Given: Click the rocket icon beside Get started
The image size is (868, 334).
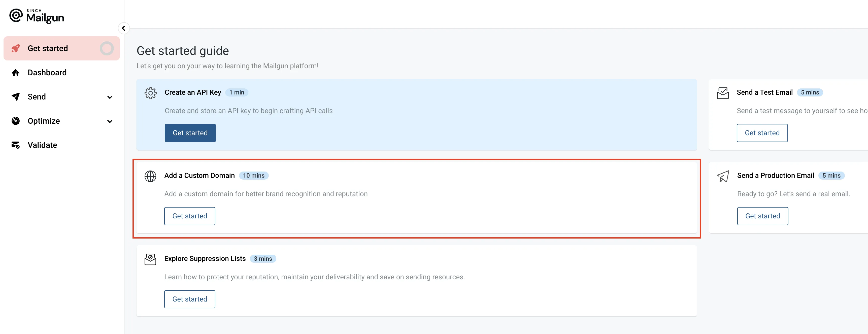Looking at the screenshot, I should point(16,49).
